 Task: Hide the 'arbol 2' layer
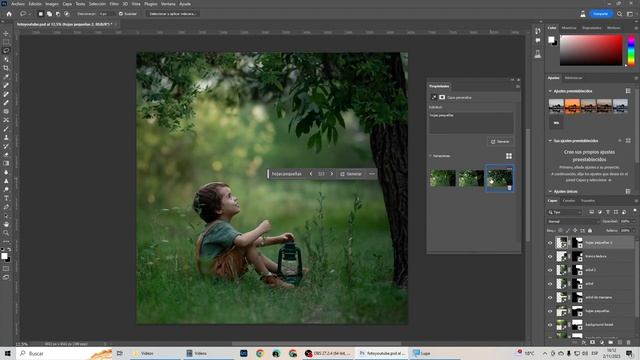click(x=550, y=270)
